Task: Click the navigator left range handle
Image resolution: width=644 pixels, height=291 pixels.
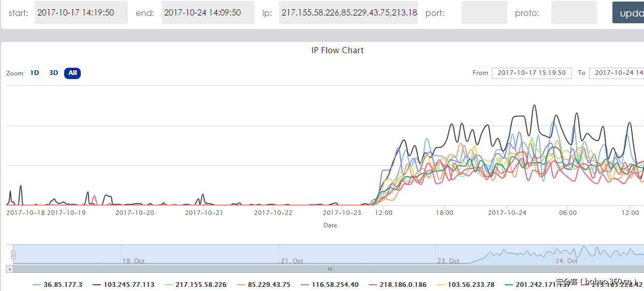Action: point(13,254)
